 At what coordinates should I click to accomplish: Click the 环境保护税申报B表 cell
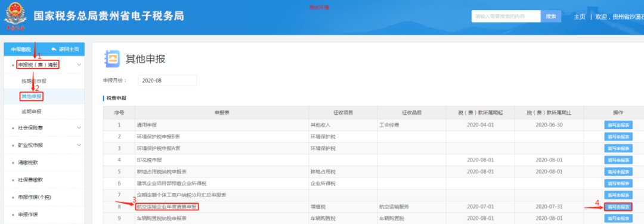[221, 136]
